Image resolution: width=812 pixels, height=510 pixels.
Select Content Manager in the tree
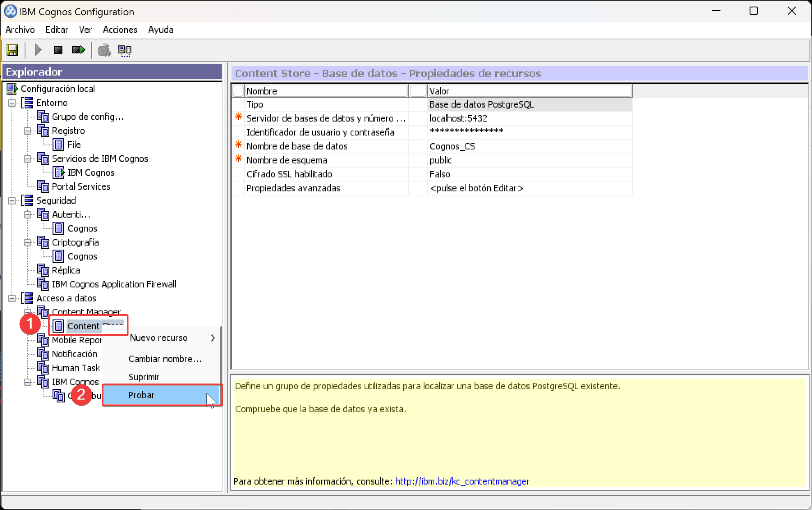click(86, 312)
